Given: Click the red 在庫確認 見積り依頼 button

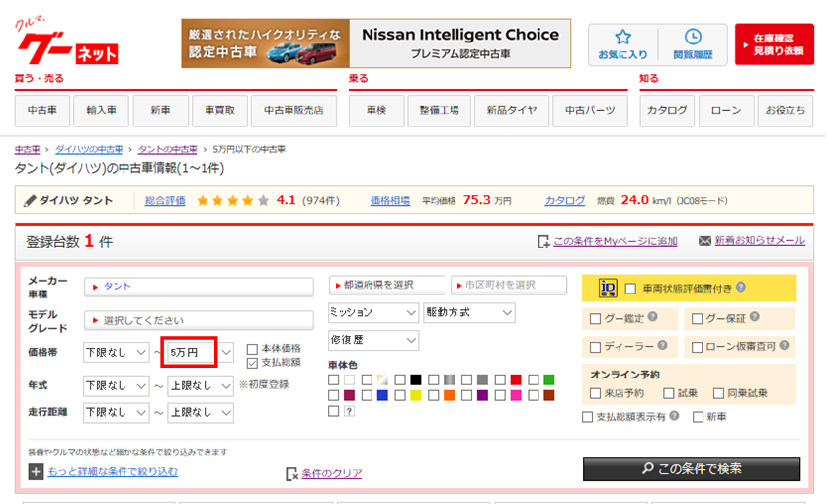Looking at the screenshot, I should click(775, 44).
